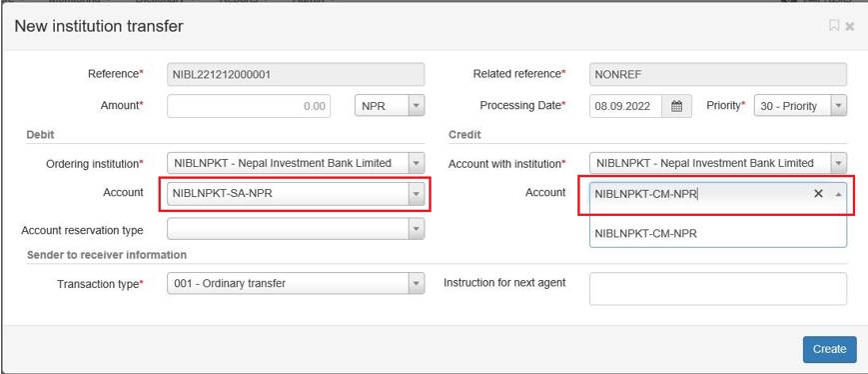Expand the Priority dropdown
This screenshot has height=374, width=868.
(800, 106)
